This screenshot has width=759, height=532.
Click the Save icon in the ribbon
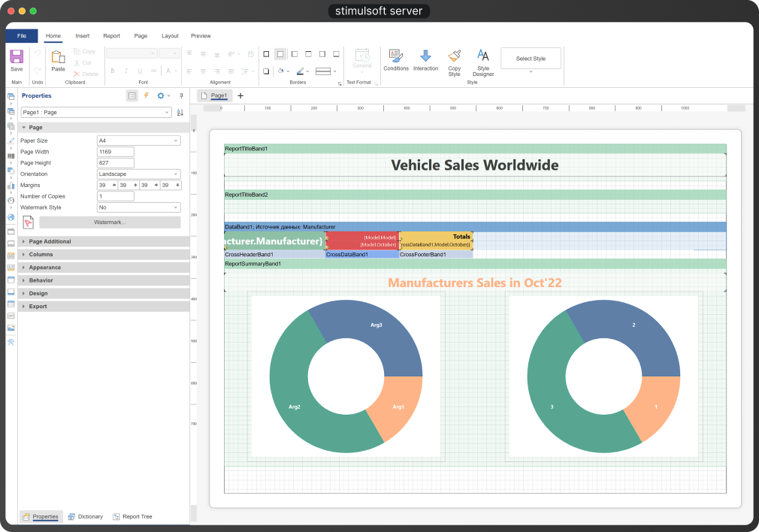[x=17, y=57]
